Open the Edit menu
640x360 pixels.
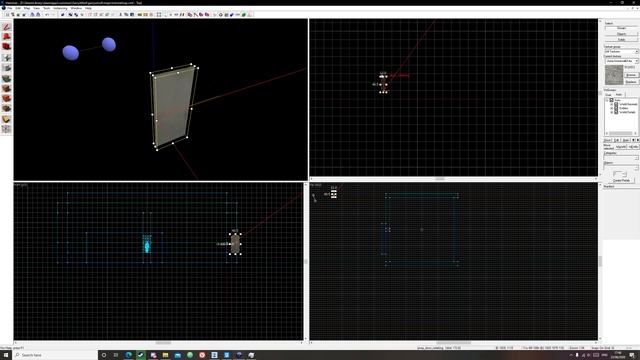pyautogui.click(x=18, y=8)
